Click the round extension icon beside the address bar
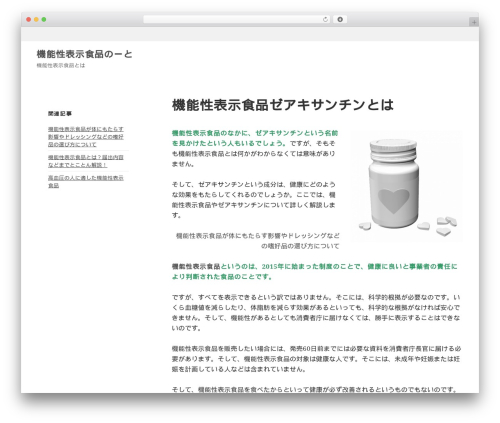The width and height of the screenshot is (500, 423). [340, 19]
